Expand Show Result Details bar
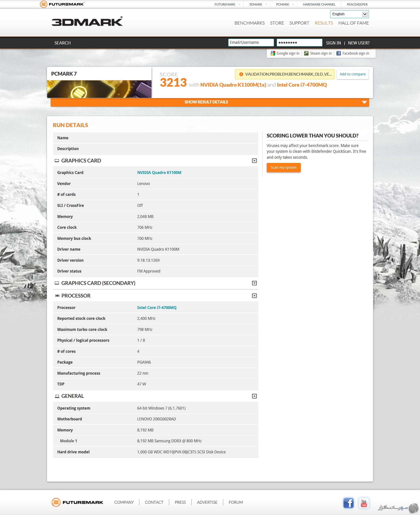This screenshot has width=420, height=515. tap(210, 102)
